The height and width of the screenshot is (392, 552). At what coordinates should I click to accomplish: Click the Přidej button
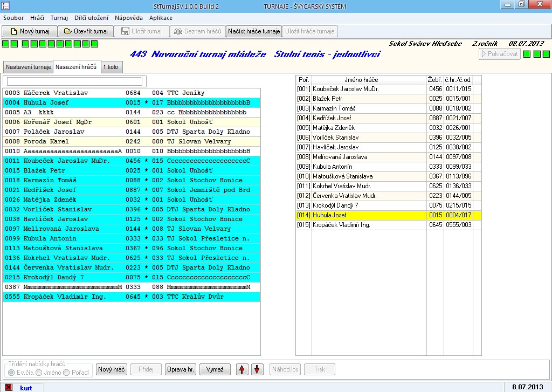(x=146, y=369)
